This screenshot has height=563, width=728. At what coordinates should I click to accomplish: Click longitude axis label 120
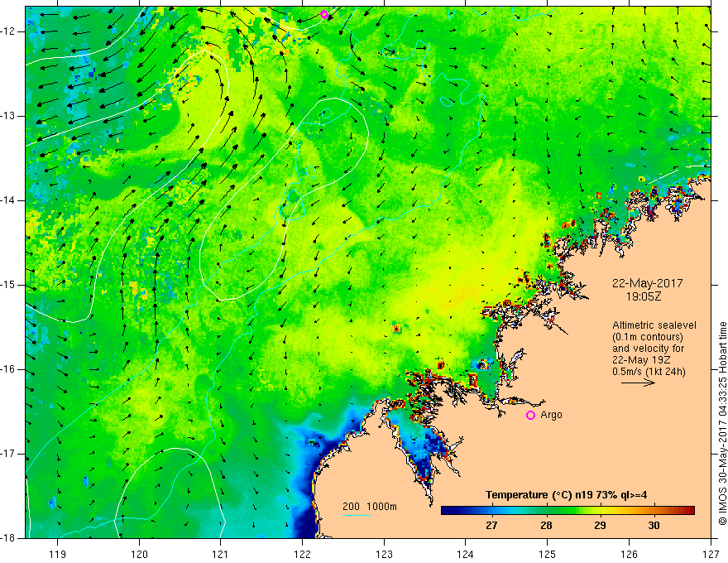click(x=139, y=554)
